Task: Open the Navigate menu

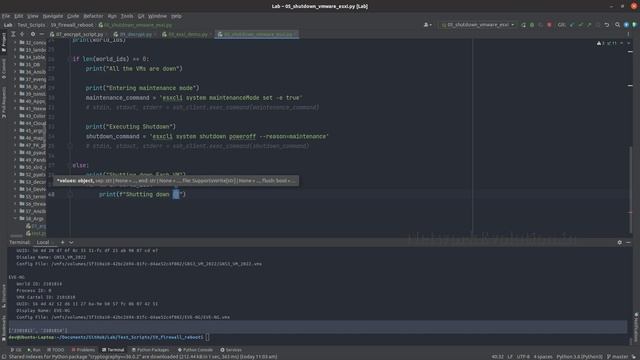Action: 53,16
